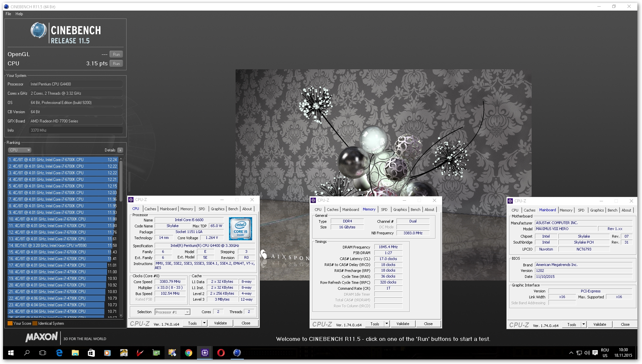Expand the ranking Details arrow
This screenshot has height=364, width=642.
click(x=120, y=150)
